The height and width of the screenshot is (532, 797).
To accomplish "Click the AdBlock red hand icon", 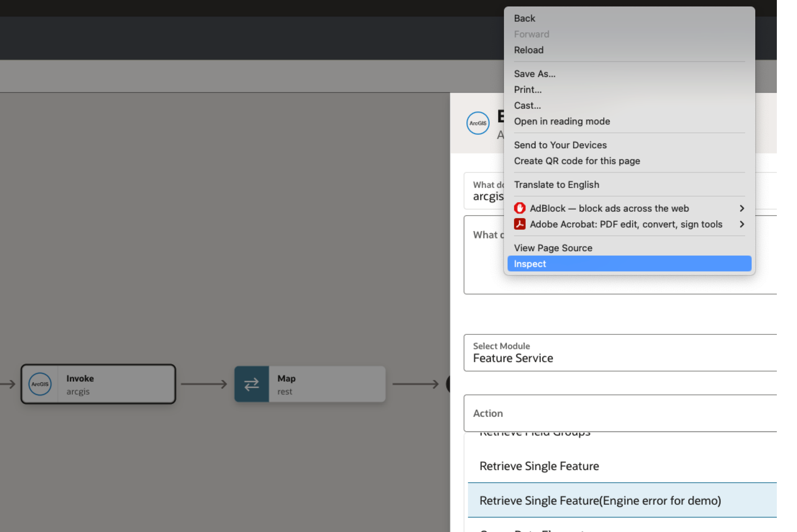I will pyautogui.click(x=519, y=208).
